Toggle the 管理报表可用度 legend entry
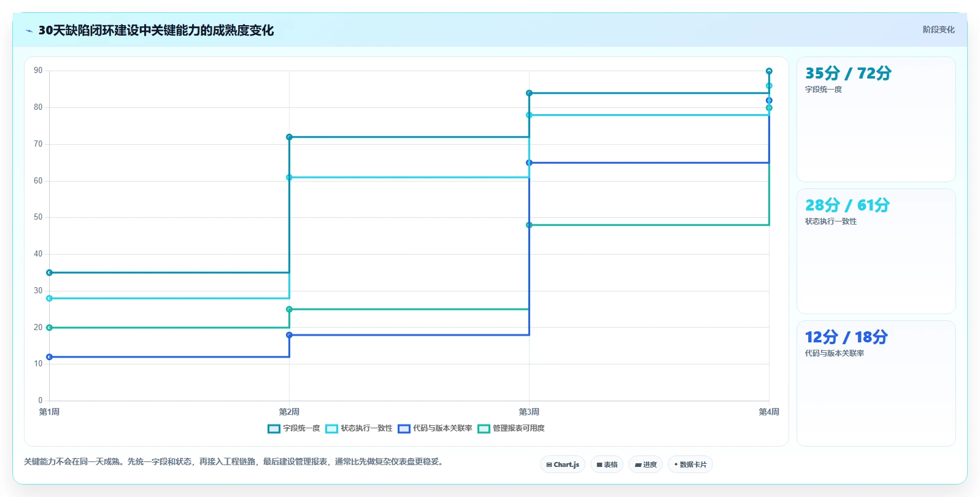980x497 pixels. (x=511, y=428)
